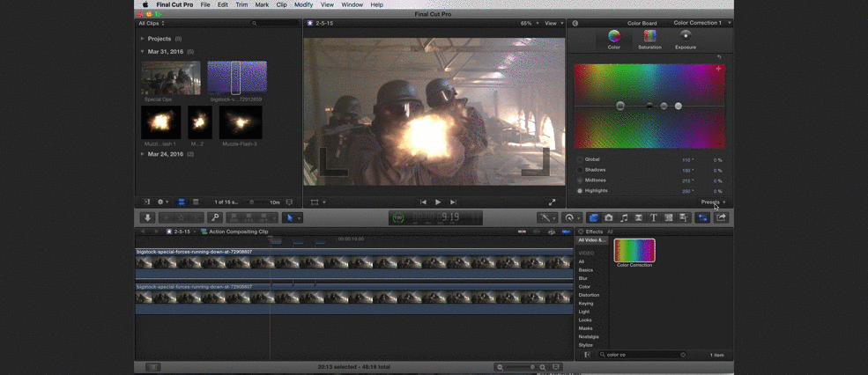Open the Titles browser (T icon)

653,217
